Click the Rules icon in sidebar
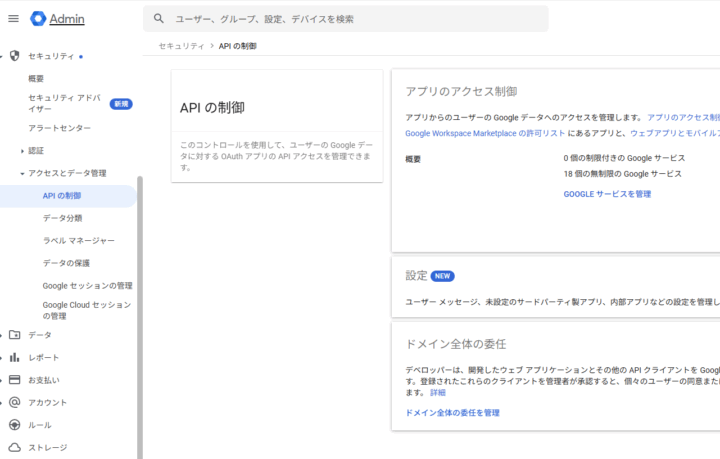 pos(15,425)
